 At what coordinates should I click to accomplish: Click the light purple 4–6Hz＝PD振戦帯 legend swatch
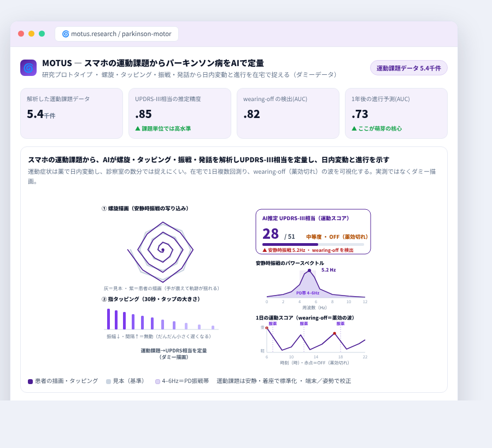(158, 381)
